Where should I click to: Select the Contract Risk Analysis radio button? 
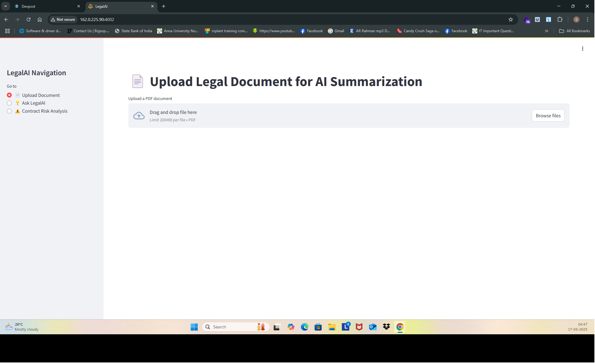9,111
